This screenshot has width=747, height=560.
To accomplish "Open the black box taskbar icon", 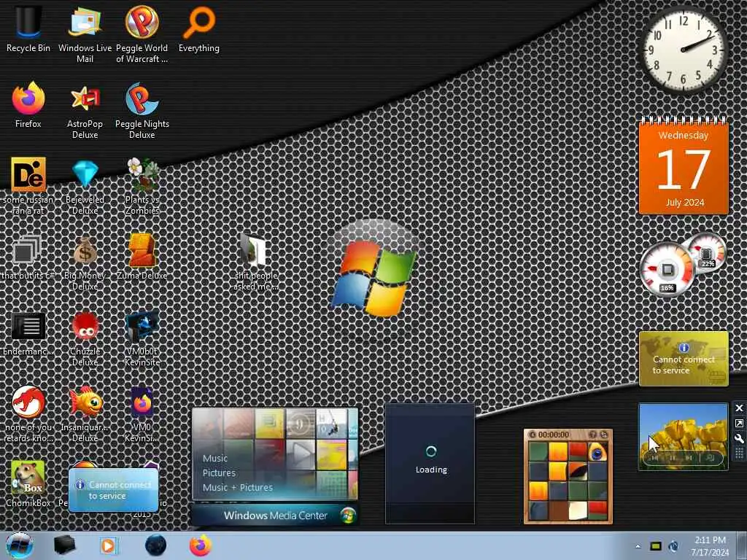I will pyautogui.click(x=64, y=545).
